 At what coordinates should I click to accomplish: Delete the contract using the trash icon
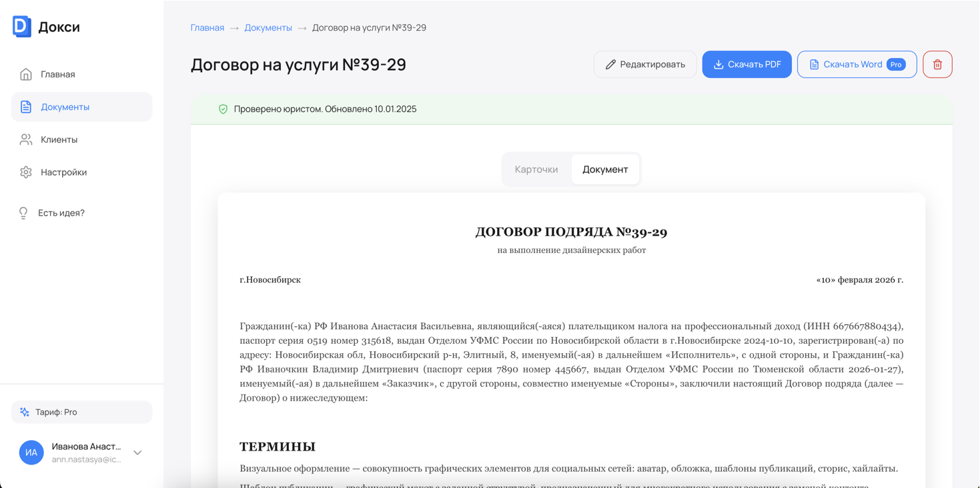937,64
